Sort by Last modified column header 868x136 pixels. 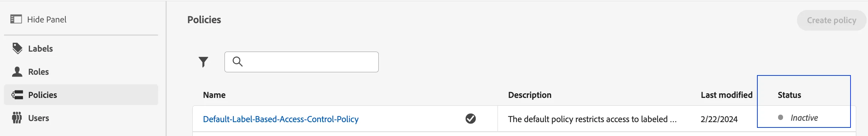[727, 95]
